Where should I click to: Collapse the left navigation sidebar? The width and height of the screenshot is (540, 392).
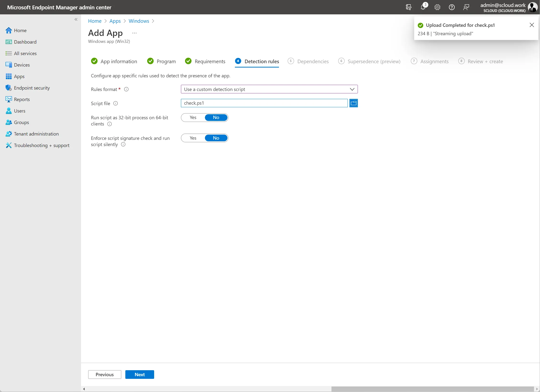pos(76,20)
